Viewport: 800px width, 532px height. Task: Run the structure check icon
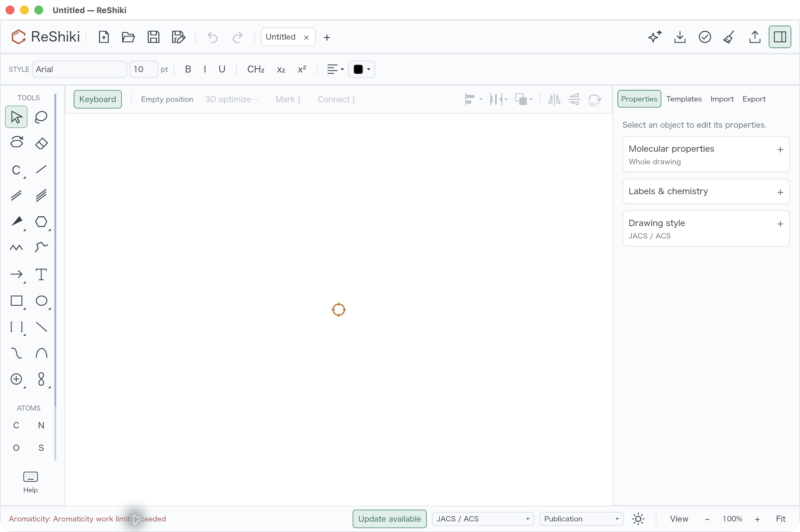pos(705,37)
